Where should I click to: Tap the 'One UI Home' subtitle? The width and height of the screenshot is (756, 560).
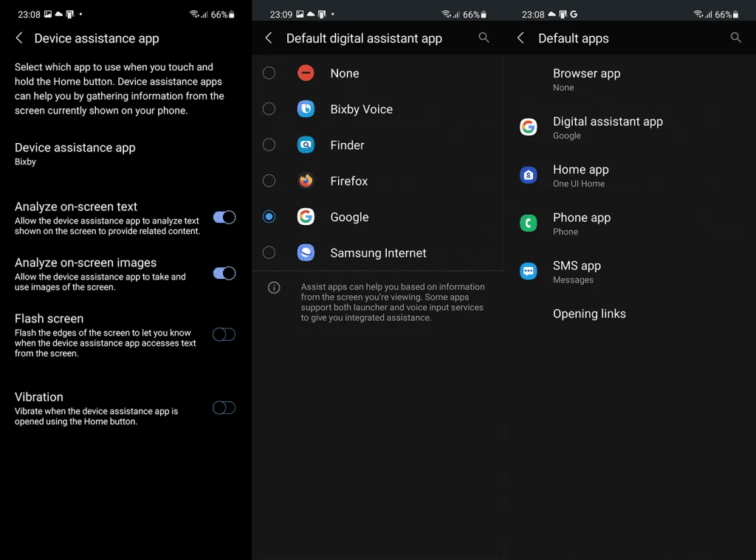click(579, 184)
